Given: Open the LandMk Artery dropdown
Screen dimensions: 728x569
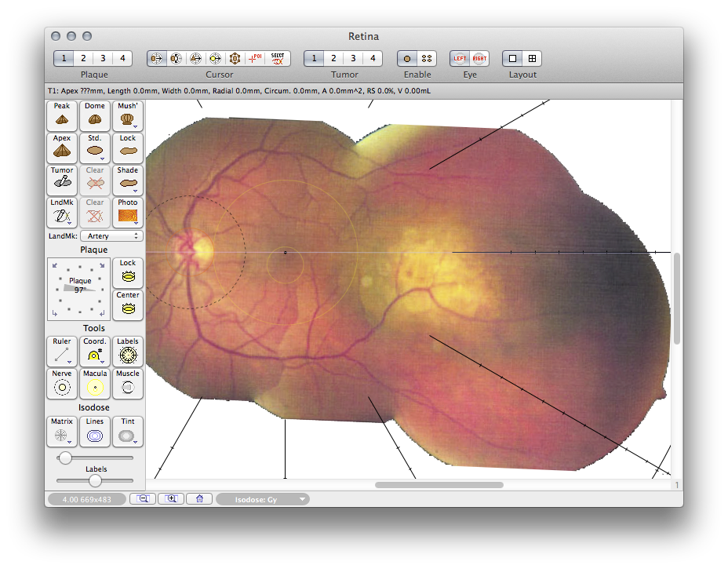Looking at the screenshot, I should click(x=111, y=235).
